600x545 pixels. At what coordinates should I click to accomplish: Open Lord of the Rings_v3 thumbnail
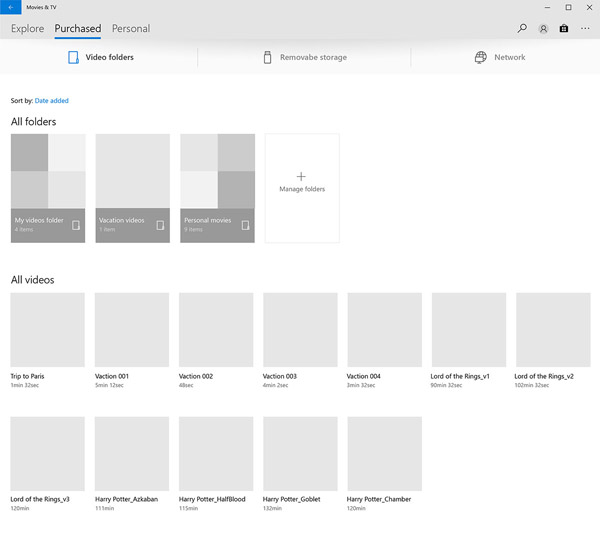(x=47, y=454)
